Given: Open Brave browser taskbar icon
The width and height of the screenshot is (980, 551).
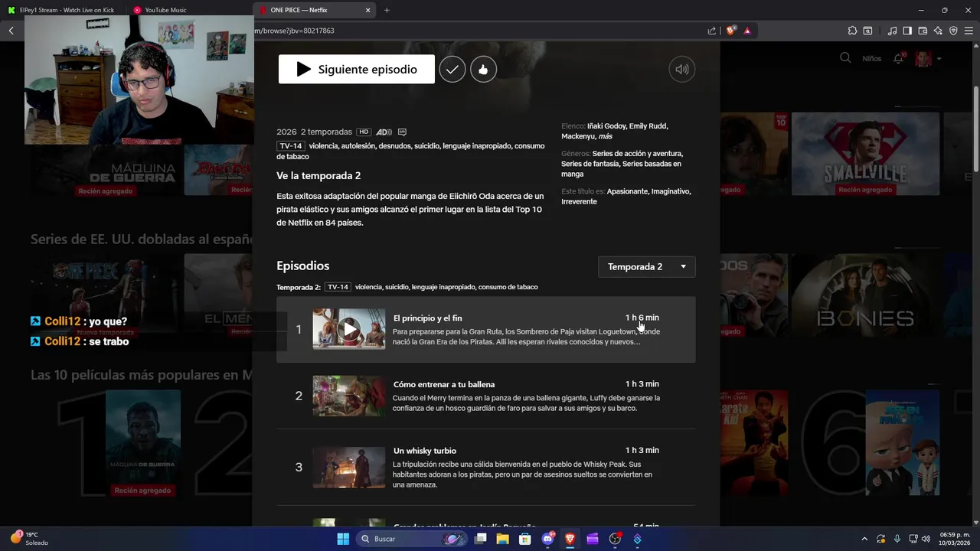Looking at the screenshot, I should click(x=570, y=539).
